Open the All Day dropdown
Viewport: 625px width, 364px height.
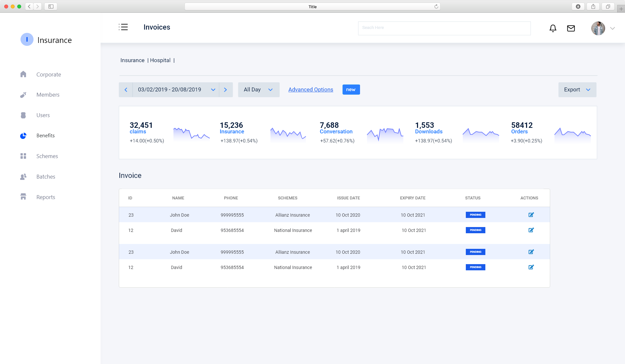tap(258, 90)
